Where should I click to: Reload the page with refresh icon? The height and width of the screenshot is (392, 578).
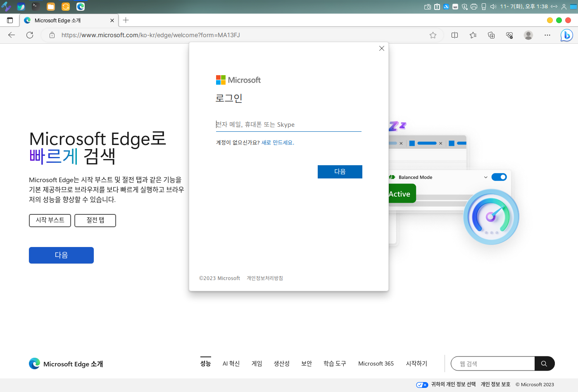coord(30,35)
